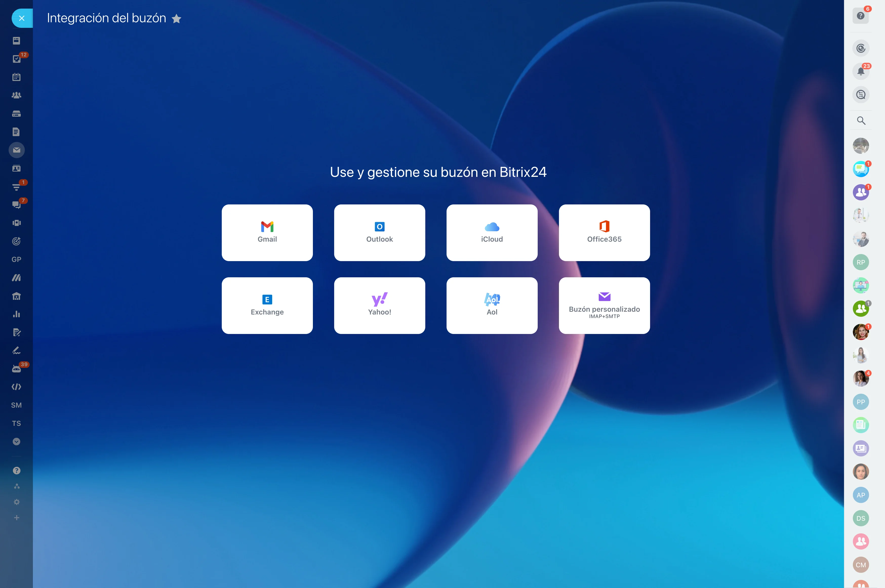Choose the Aol mailbox option

[x=491, y=305]
